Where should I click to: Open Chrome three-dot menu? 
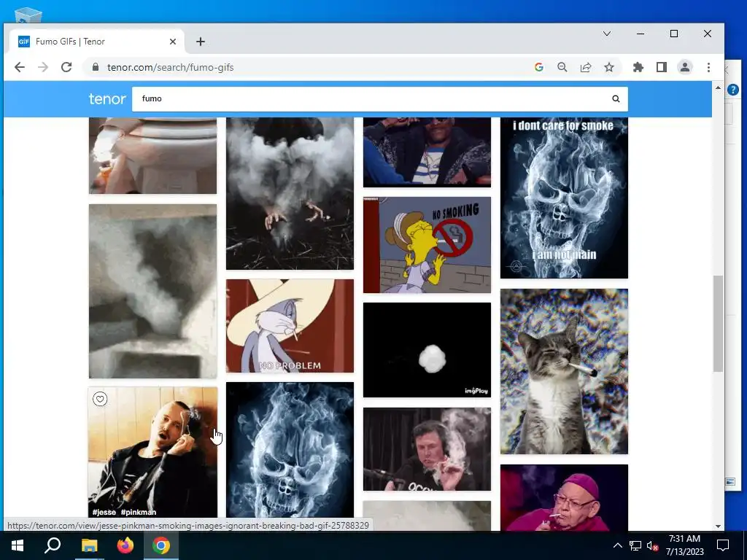click(x=708, y=67)
